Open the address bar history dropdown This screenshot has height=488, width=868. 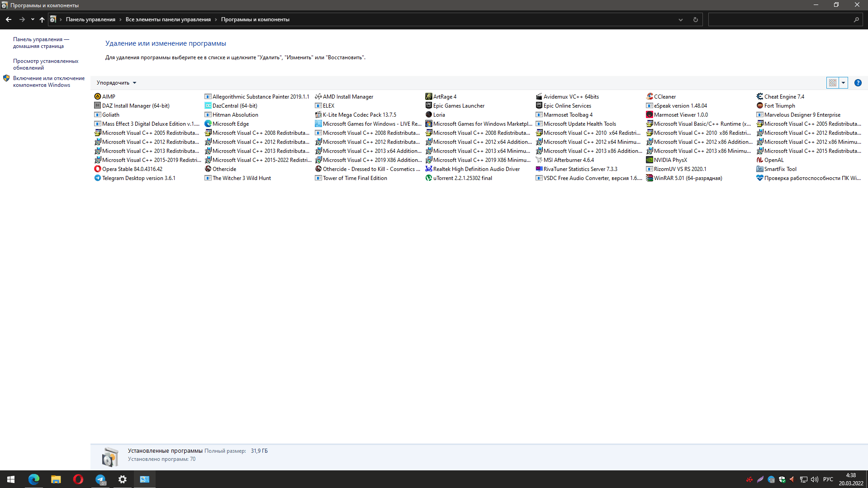click(x=680, y=19)
